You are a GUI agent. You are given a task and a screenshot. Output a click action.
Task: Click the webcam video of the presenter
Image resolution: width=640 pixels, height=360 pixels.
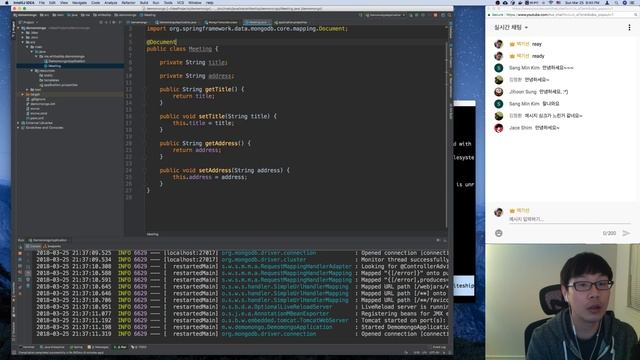tap(562, 301)
